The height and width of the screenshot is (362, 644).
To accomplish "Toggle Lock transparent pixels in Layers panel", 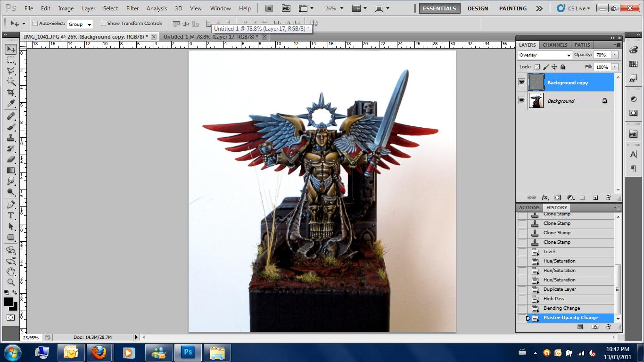I will pyautogui.click(x=537, y=67).
